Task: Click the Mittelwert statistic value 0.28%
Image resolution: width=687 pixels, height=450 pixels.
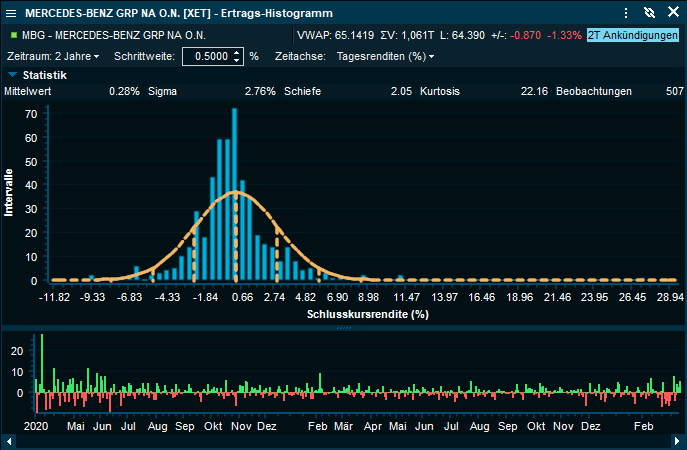Action: [x=124, y=91]
